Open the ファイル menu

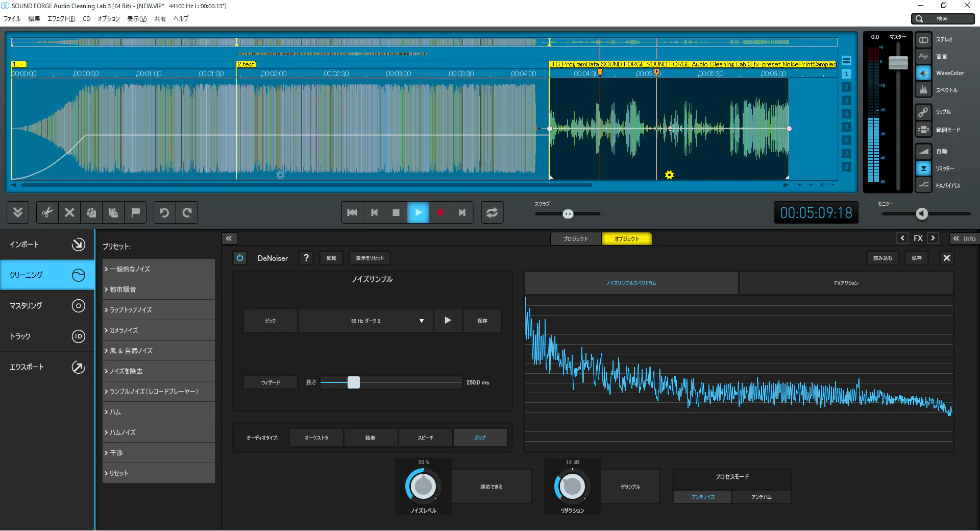12,19
